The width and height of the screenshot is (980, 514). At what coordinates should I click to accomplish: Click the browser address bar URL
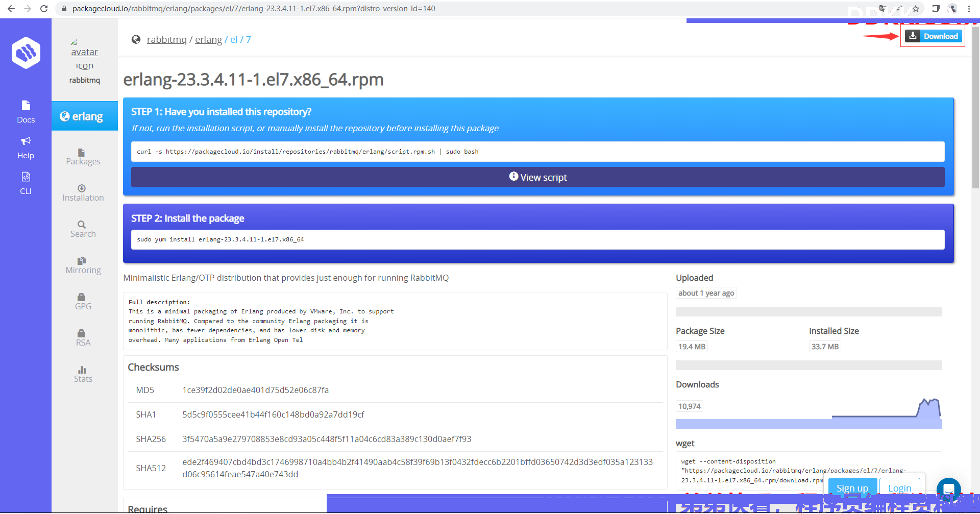click(254, 9)
